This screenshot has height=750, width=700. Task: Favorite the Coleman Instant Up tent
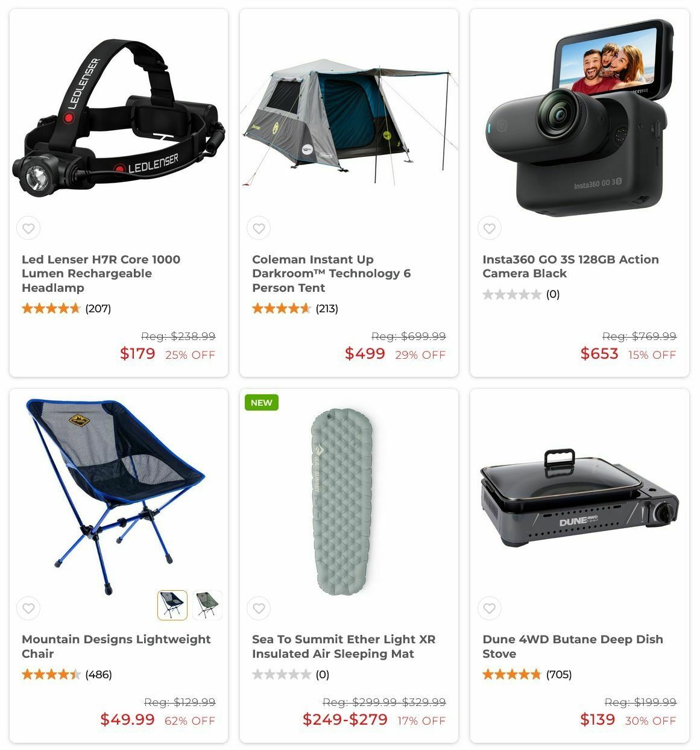[259, 228]
